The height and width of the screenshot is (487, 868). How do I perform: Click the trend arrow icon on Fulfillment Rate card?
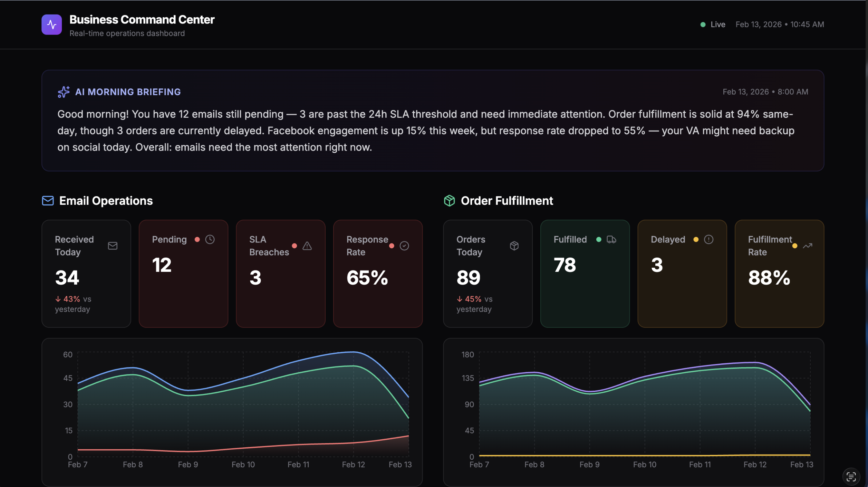click(807, 246)
